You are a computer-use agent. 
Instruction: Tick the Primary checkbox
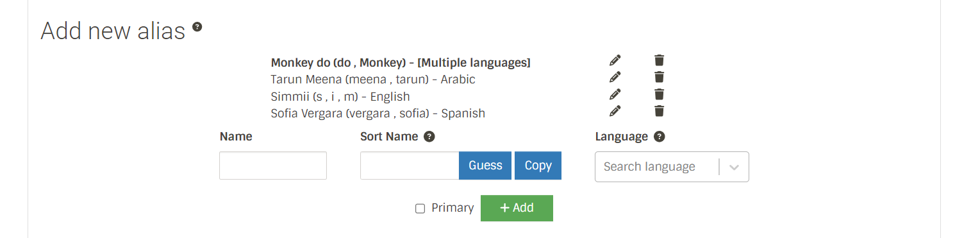(420, 208)
